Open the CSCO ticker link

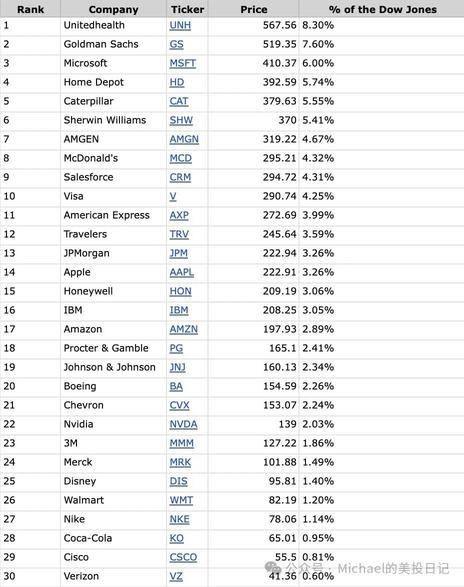pyautogui.click(x=183, y=557)
